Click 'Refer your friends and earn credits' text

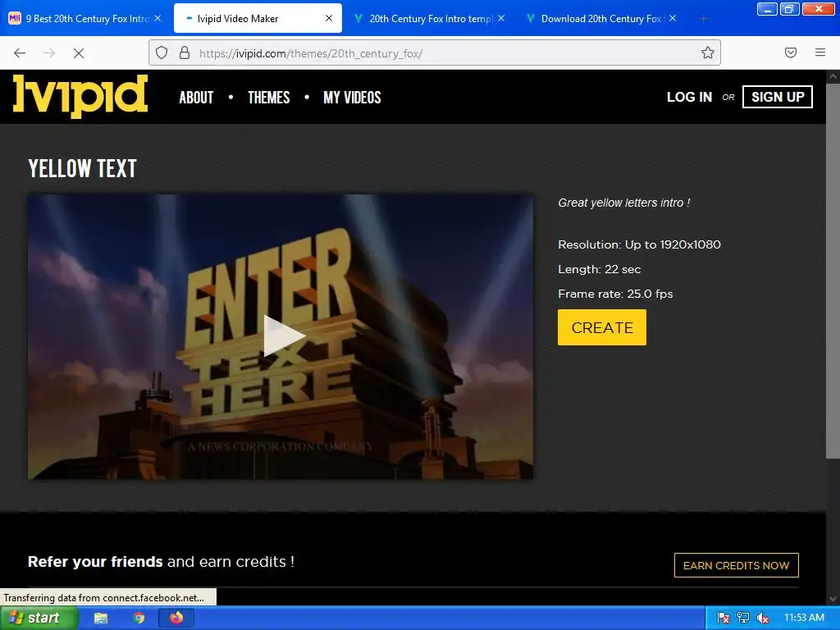pyautogui.click(x=161, y=561)
